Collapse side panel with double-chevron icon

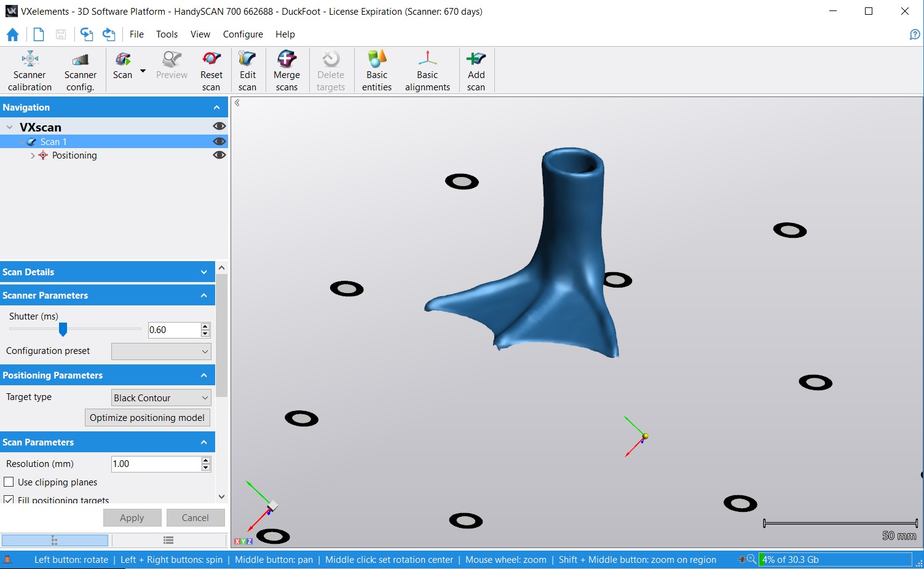pyautogui.click(x=237, y=103)
